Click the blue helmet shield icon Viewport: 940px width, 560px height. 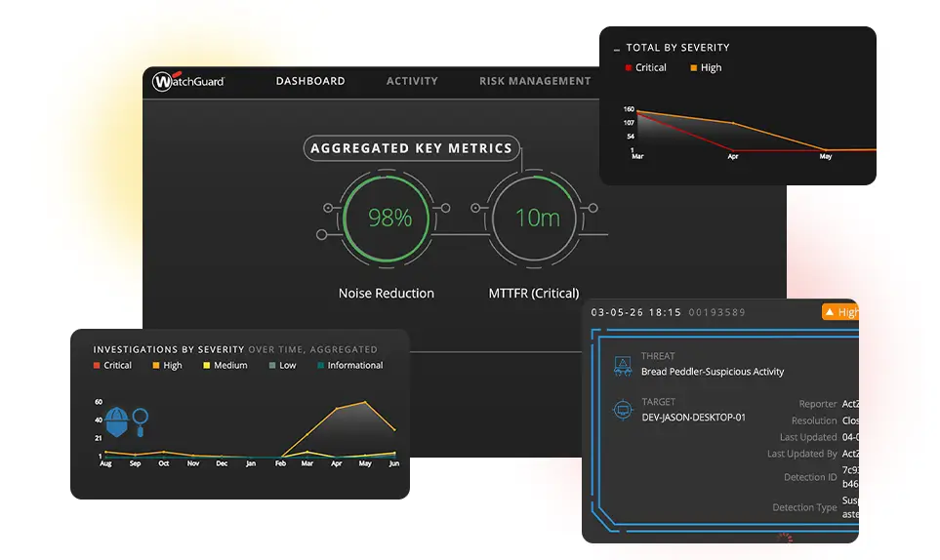coord(117,421)
